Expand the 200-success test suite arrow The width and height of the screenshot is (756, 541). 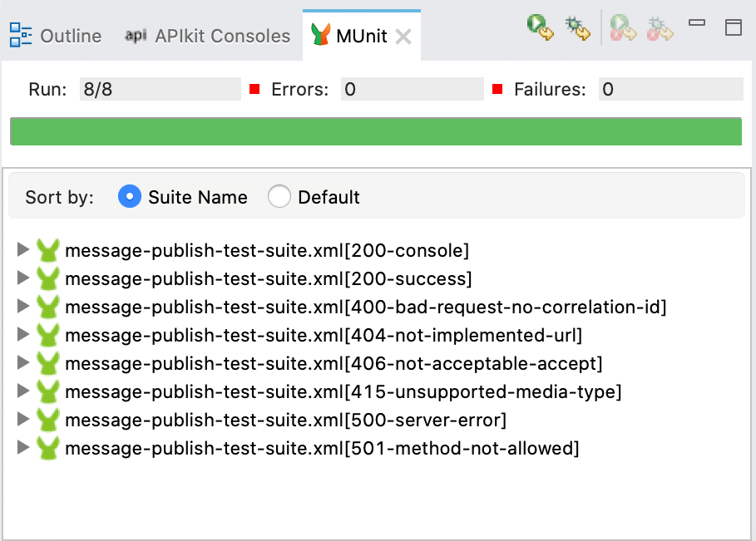coord(23,278)
